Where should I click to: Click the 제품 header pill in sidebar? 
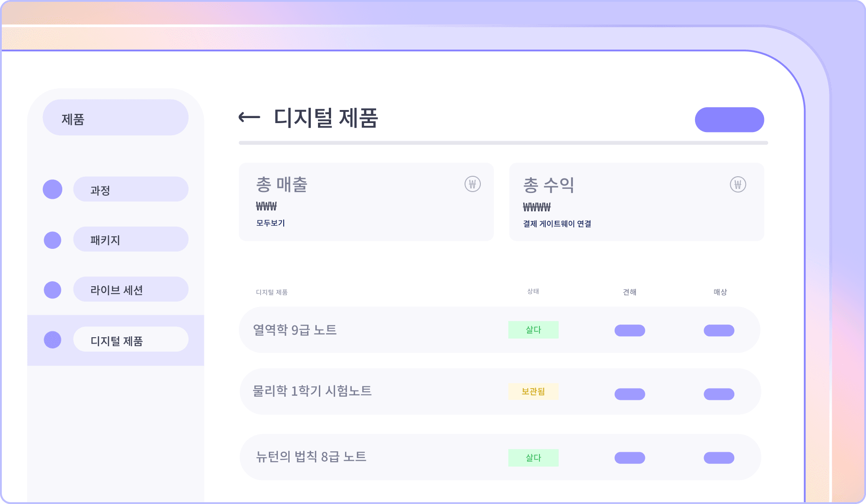pos(115,118)
